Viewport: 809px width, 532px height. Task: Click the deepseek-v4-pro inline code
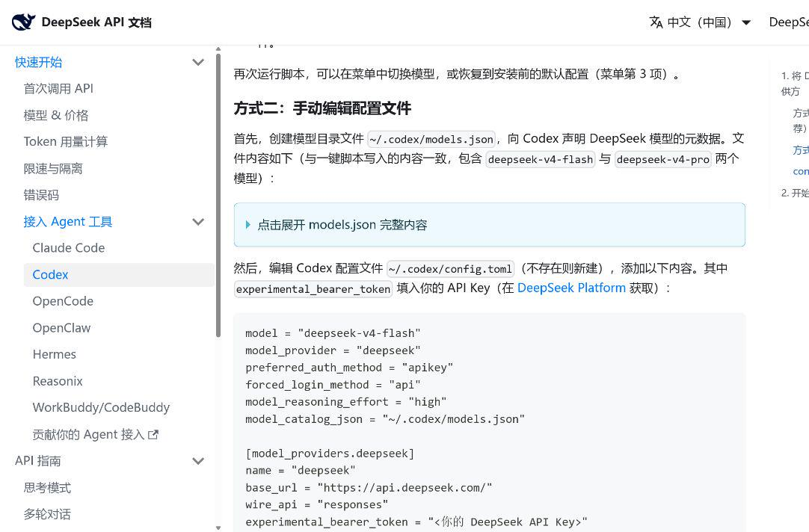[663, 159]
